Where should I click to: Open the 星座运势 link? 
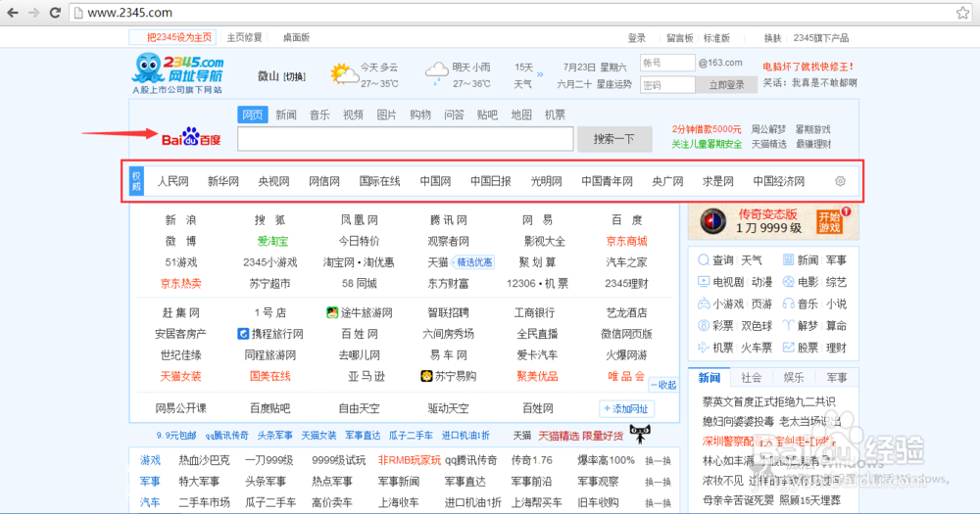613,83
